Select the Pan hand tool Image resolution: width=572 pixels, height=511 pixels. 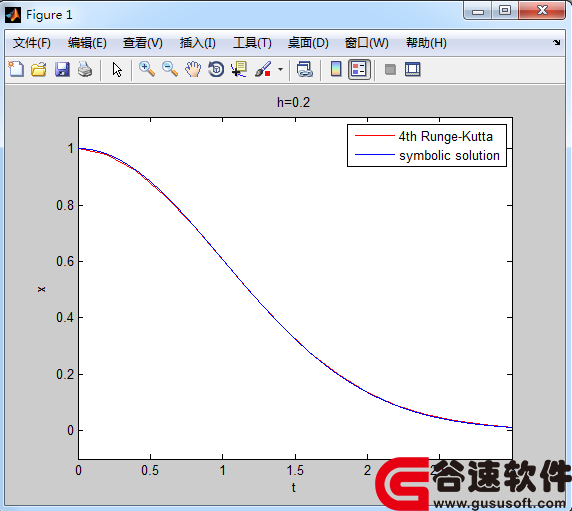pyautogui.click(x=193, y=69)
